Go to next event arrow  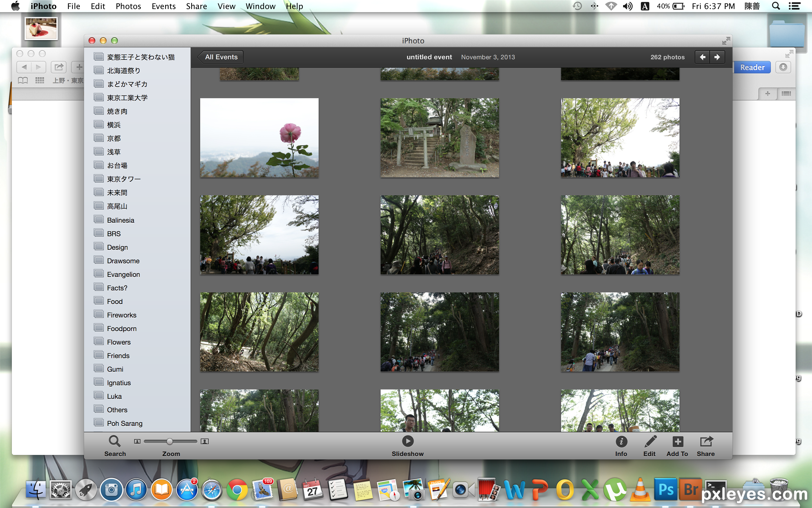[x=717, y=57]
